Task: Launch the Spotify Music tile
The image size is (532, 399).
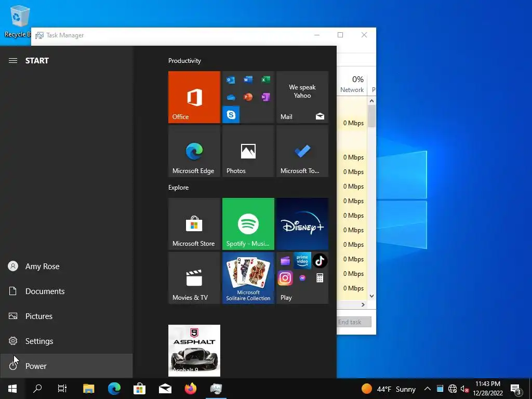Action: click(x=248, y=224)
